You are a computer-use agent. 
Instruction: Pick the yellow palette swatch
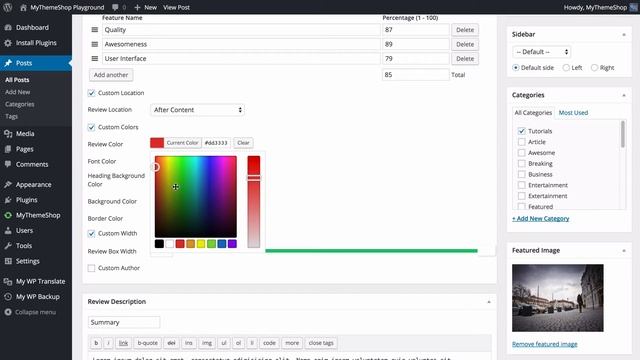pyautogui.click(x=201, y=244)
